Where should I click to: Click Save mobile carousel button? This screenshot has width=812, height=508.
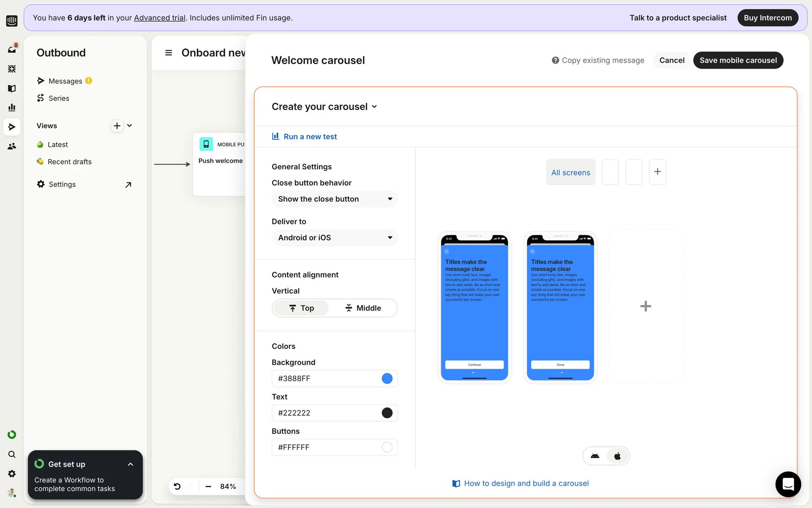coord(738,60)
